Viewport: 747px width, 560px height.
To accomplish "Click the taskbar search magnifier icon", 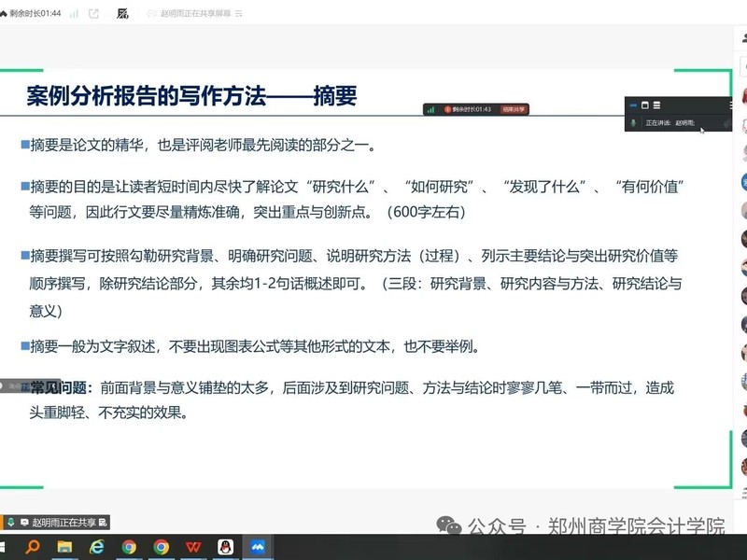I will point(33,547).
